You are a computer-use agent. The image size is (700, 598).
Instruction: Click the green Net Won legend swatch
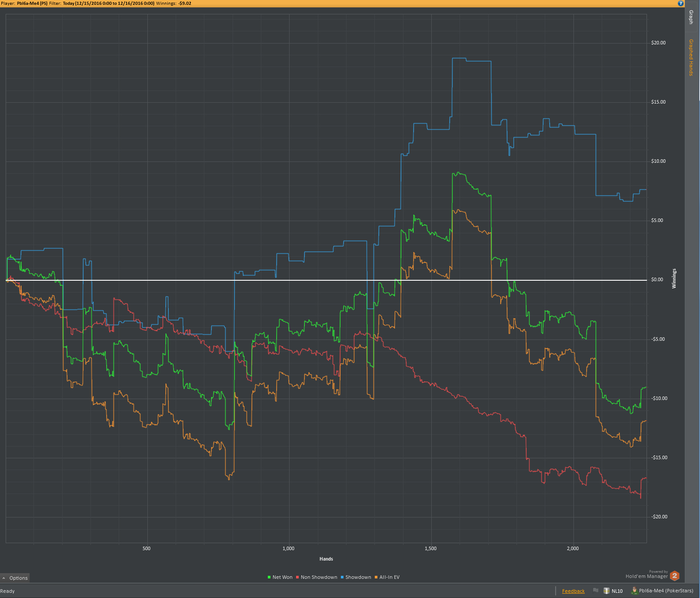tap(269, 577)
